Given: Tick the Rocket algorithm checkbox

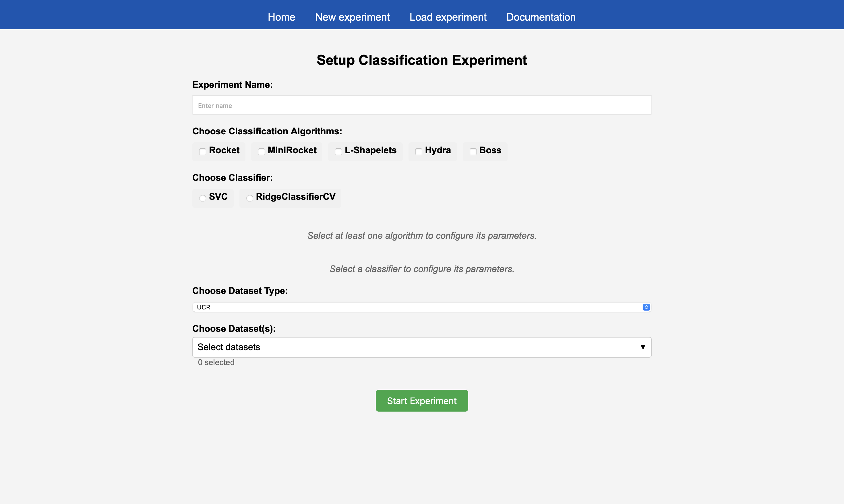Looking at the screenshot, I should click(202, 152).
